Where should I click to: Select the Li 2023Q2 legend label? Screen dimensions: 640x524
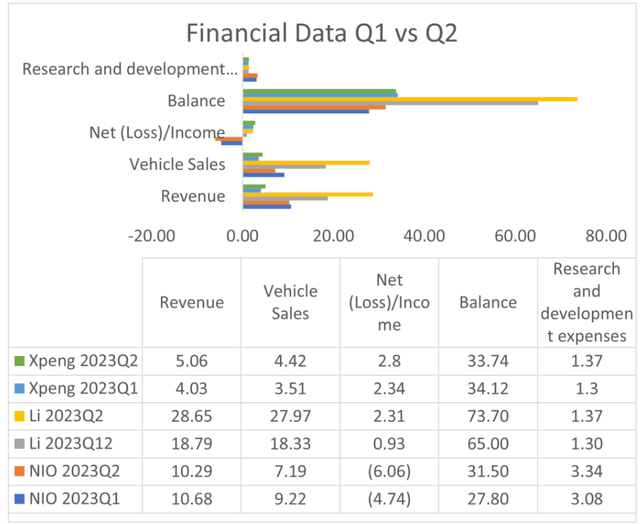point(66,416)
